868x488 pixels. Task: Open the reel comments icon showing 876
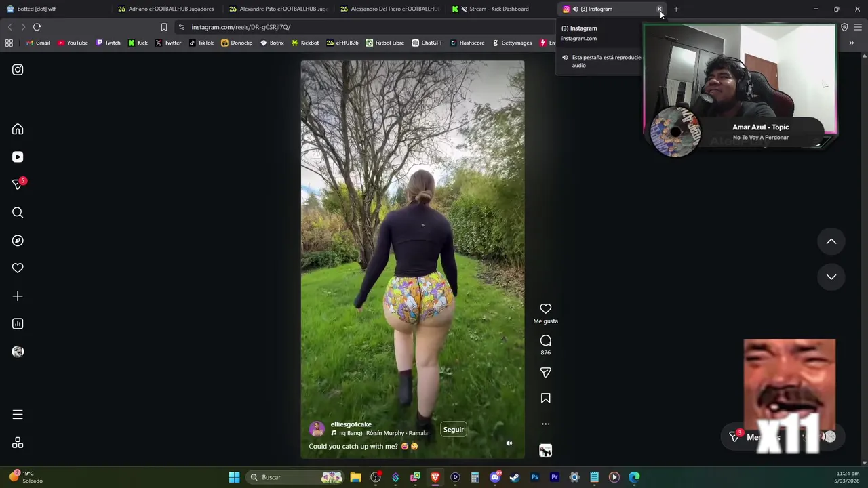point(545,341)
